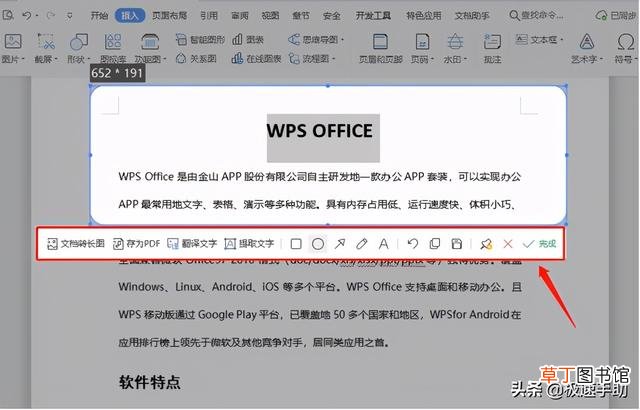The height and width of the screenshot is (410, 640).
Task: Select 提取文字 to extract text
Action: (x=249, y=244)
